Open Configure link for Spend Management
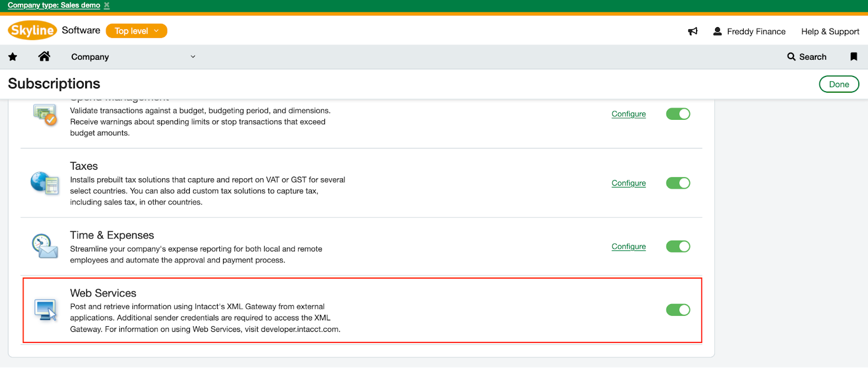This screenshot has height=368, width=868. point(629,114)
